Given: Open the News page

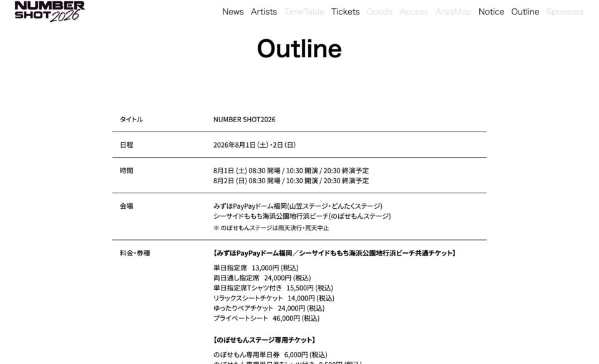Looking at the screenshot, I should pyautogui.click(x=232, y=12).
